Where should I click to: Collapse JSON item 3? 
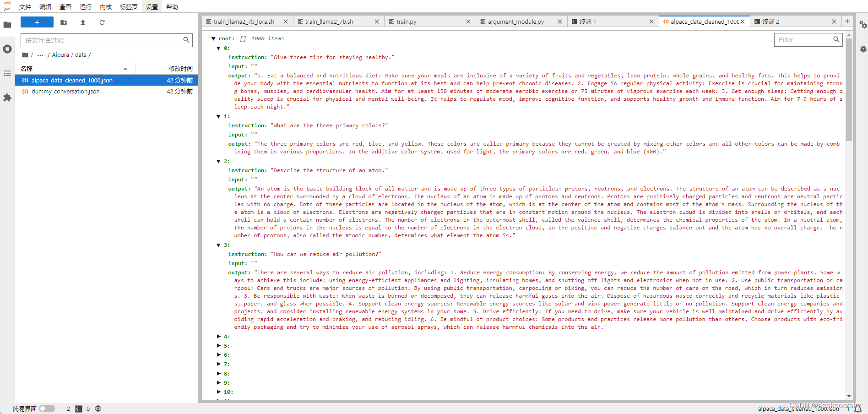click(219, 245)
